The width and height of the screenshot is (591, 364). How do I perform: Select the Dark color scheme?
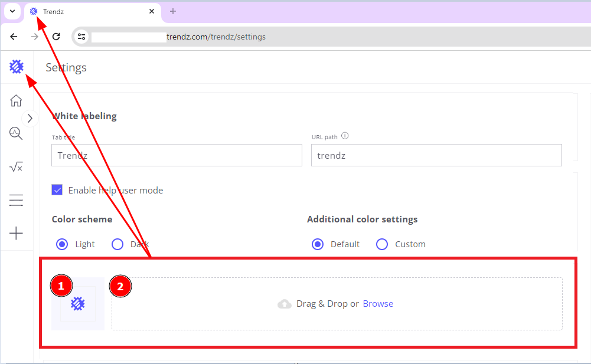coord(117,244)
